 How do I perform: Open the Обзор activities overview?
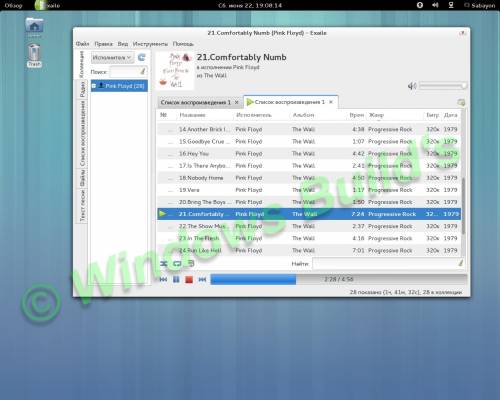pyautogui.click(x=13, y=5)
